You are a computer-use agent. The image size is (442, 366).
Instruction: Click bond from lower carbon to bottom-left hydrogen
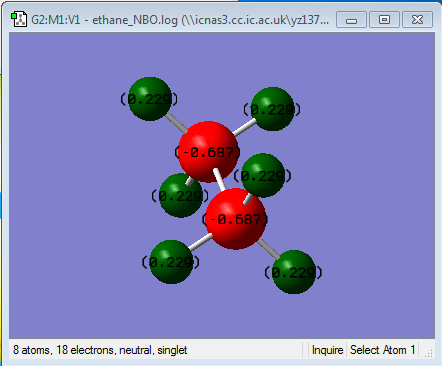pyautogui.click(x=200, y=242)
